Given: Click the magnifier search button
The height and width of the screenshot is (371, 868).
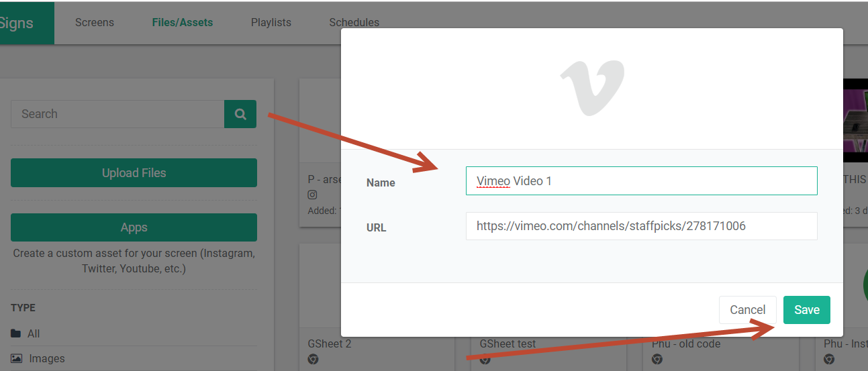Looking at the screenshot, I should pyautogui.click(x=240, y=114).
